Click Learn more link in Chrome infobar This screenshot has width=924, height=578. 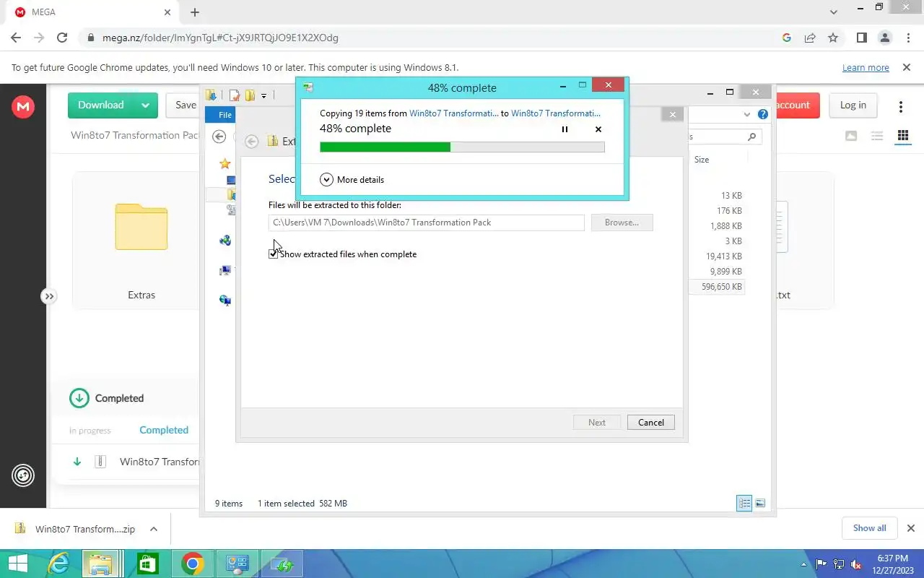(x=866, y=68)
